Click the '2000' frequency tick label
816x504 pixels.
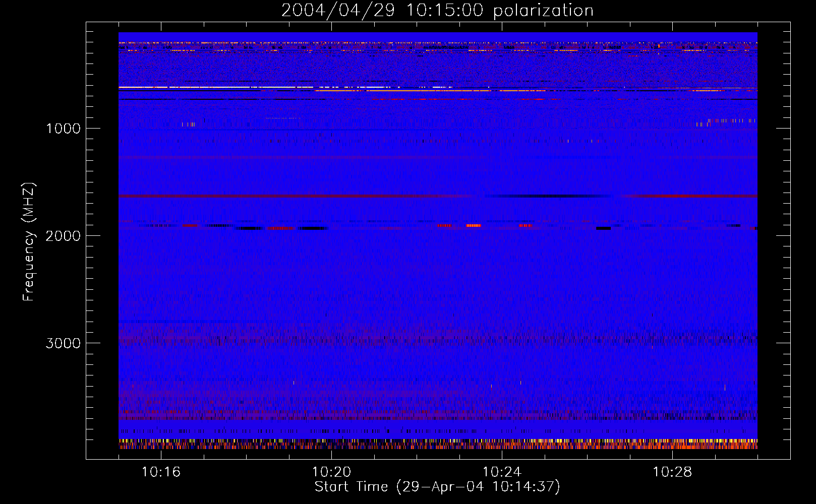(63, 236)
